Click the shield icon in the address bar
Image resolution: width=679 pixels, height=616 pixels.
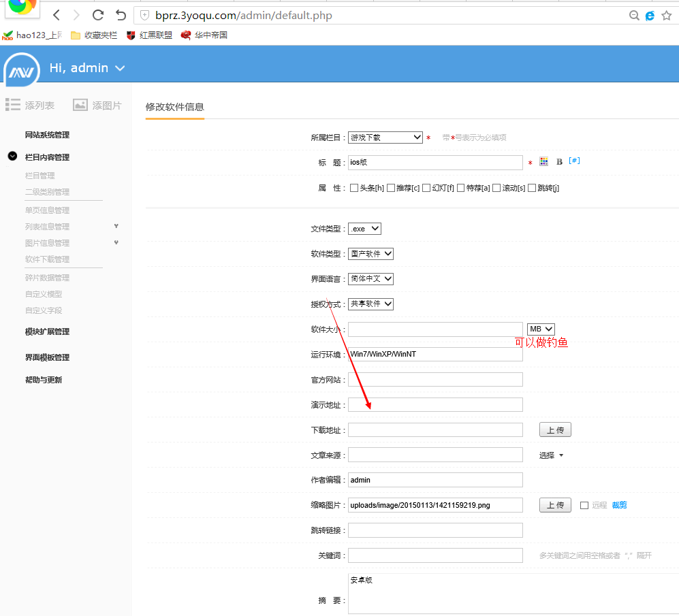tap(144, 16)
